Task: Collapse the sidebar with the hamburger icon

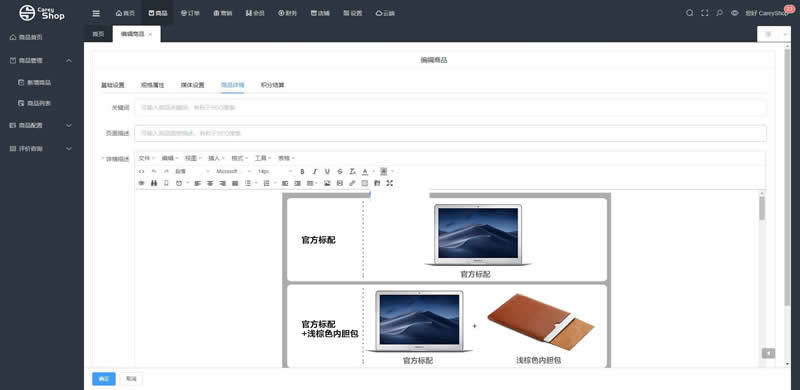Action: tap(96, 13)
